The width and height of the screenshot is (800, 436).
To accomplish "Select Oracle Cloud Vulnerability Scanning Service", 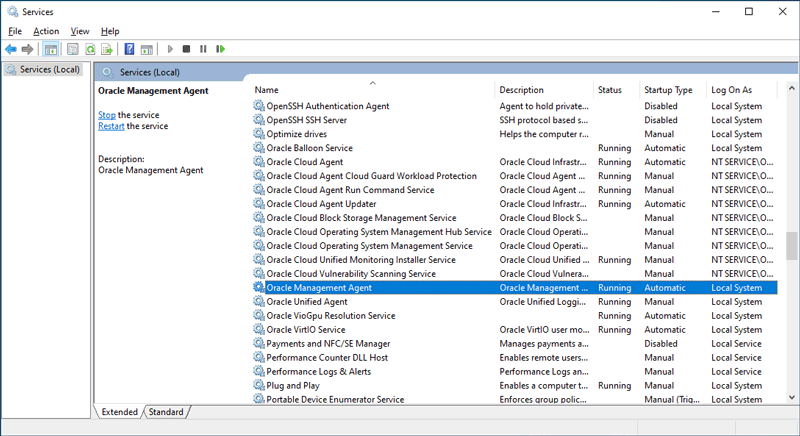I will pyautogui.click(x=515, y=273).
